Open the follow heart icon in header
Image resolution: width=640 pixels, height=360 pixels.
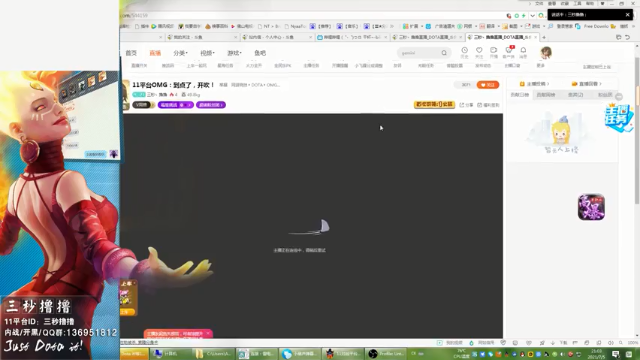(x=479, y=50)
